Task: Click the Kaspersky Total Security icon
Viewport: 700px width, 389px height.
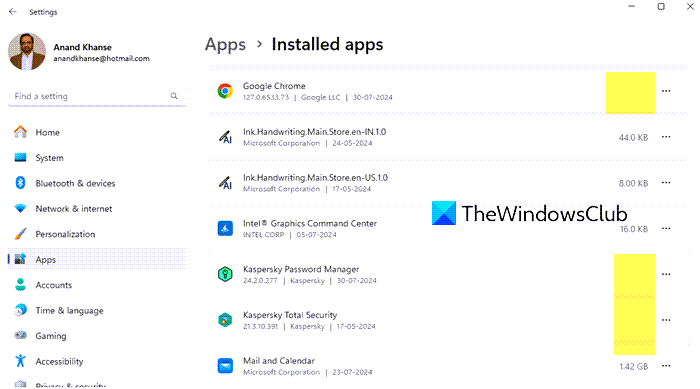Action: pos(225,320)
